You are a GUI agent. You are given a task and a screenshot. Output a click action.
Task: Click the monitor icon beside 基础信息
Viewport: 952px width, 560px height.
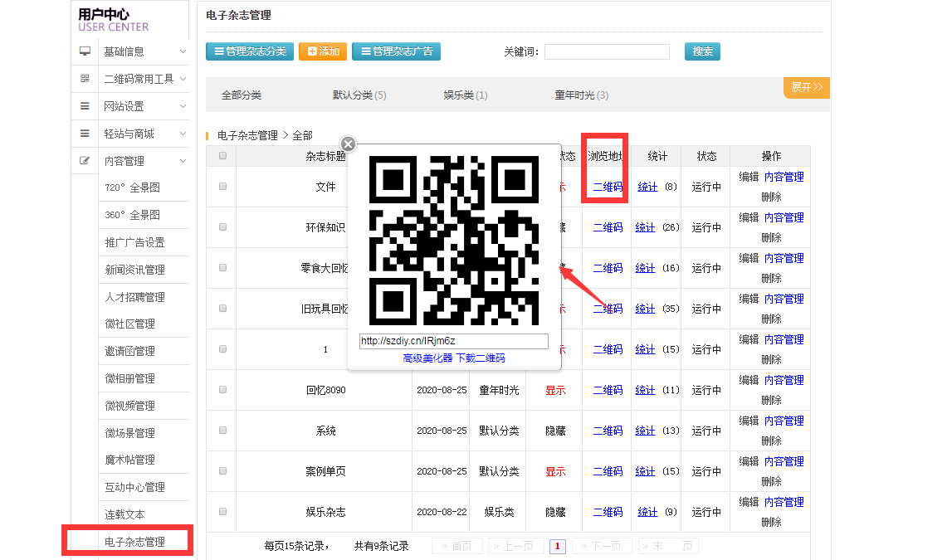85,51
